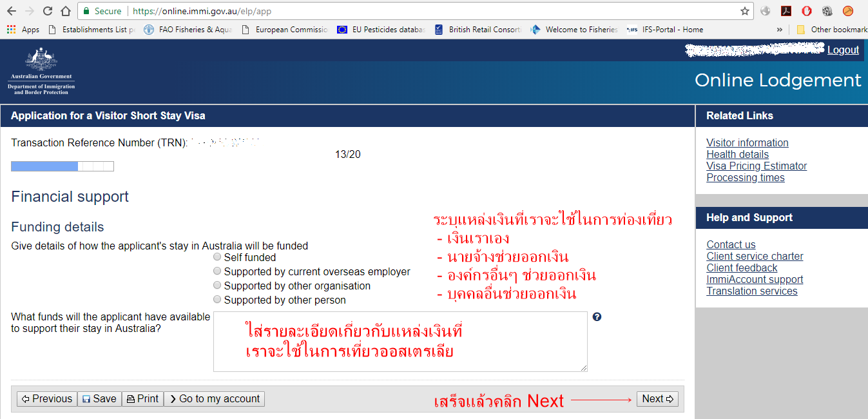
Task: Go back with browser back arrow
Action: 12,11
